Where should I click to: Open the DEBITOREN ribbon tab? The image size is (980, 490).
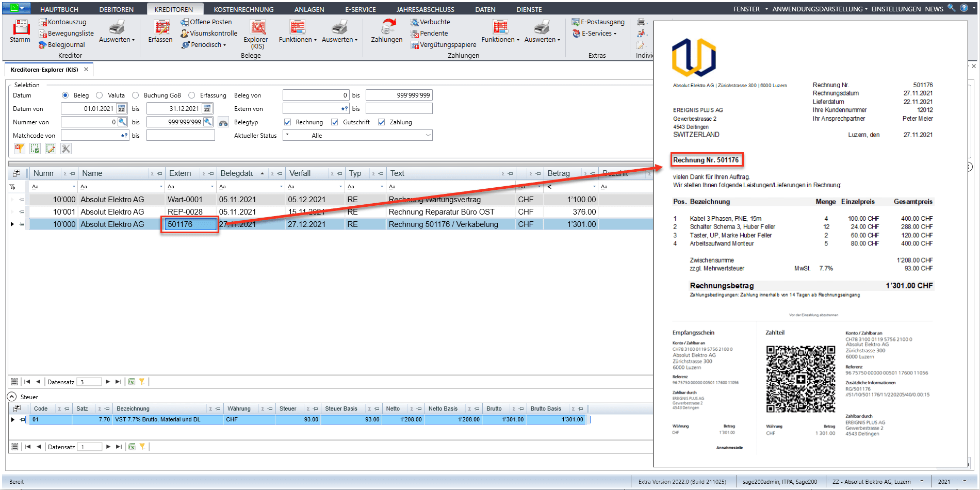point(117,9)
